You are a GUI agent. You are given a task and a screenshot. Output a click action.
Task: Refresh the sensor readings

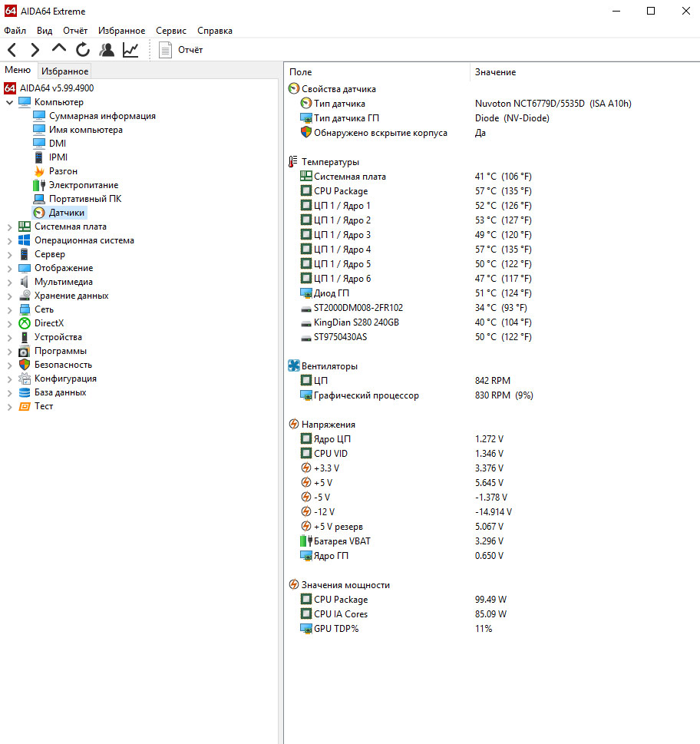tap(83, 49)
